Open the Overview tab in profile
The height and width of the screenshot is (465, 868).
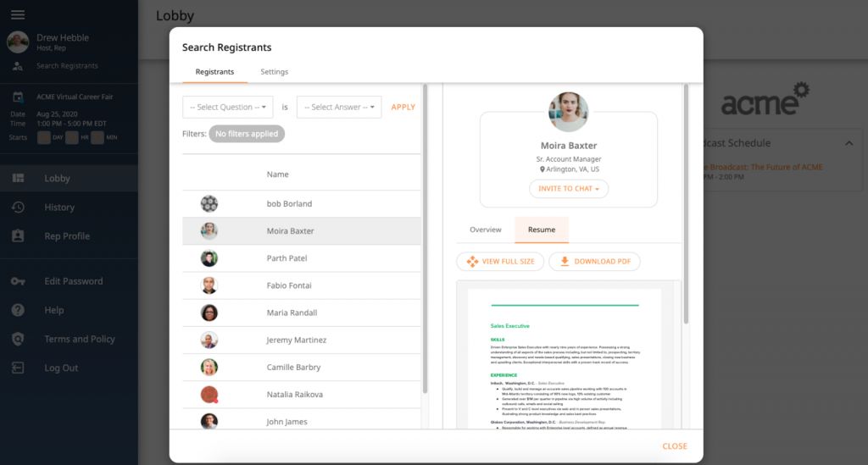click(486, 230)
